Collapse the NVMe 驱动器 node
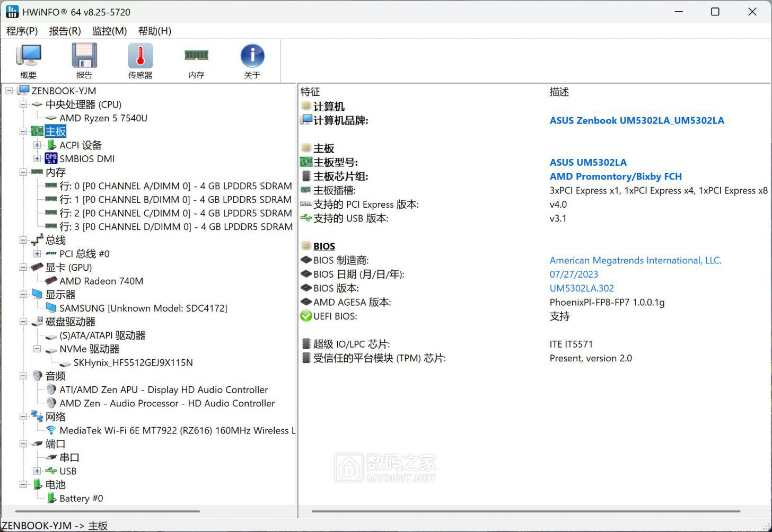Image resolution: width=772 pixels, height=532 pixels. click(x=37, y=349)
